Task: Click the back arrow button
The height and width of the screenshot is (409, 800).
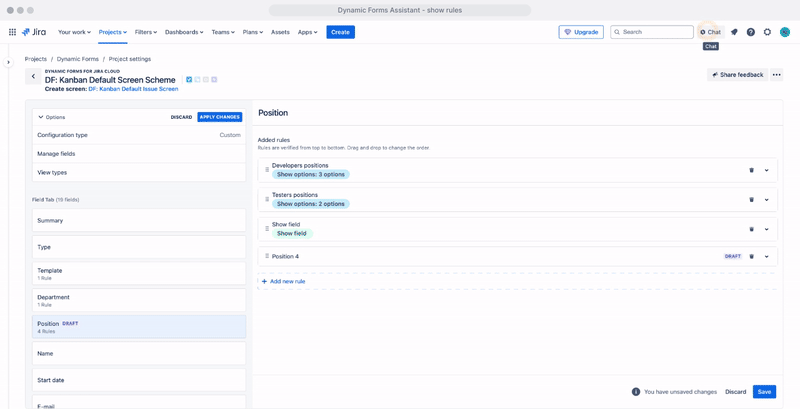Action: (x=33, y=76)
